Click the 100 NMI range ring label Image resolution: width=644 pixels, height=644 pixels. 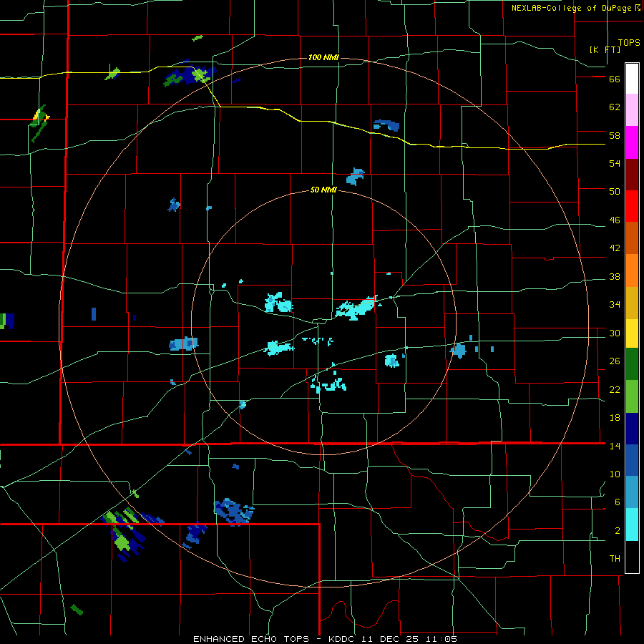(323, 57)
